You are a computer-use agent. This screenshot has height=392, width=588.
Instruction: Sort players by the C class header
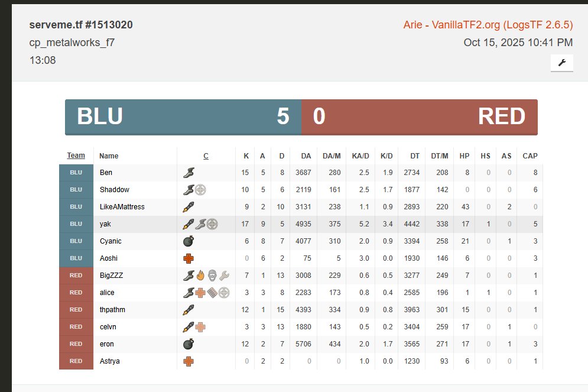click(x=206, y=156)
